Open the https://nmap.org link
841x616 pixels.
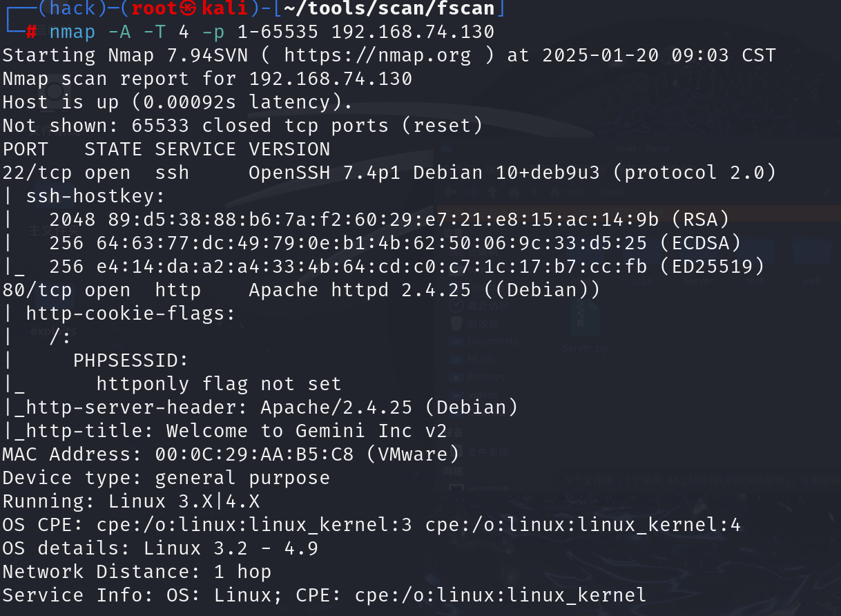pyautogui.click(x=377, y=55)
